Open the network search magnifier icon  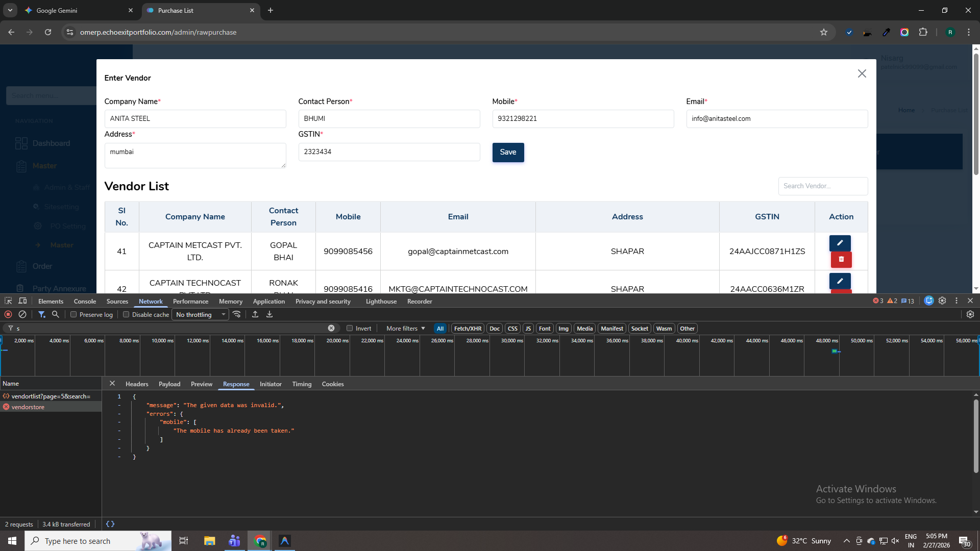coord(56,314)
